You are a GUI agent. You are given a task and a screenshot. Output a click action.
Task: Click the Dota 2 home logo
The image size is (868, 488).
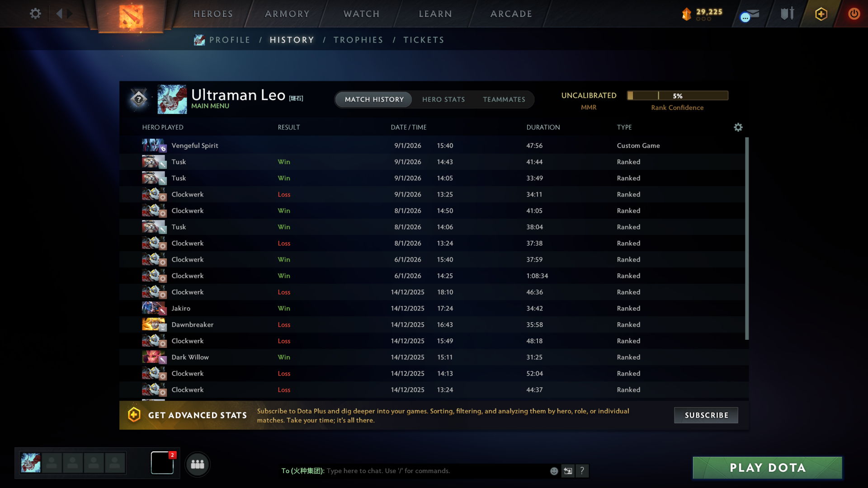[x=131, y=16]
